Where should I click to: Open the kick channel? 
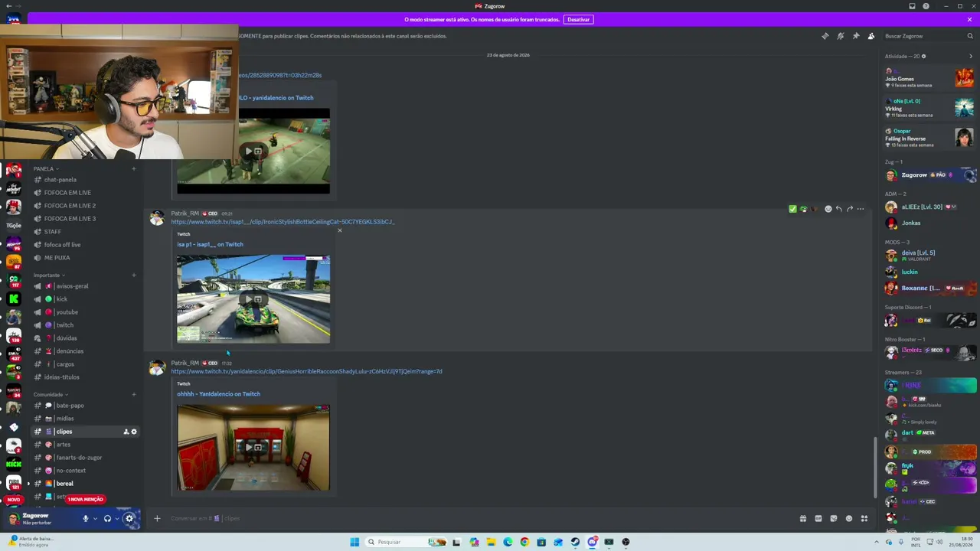(x=85, y=299)
